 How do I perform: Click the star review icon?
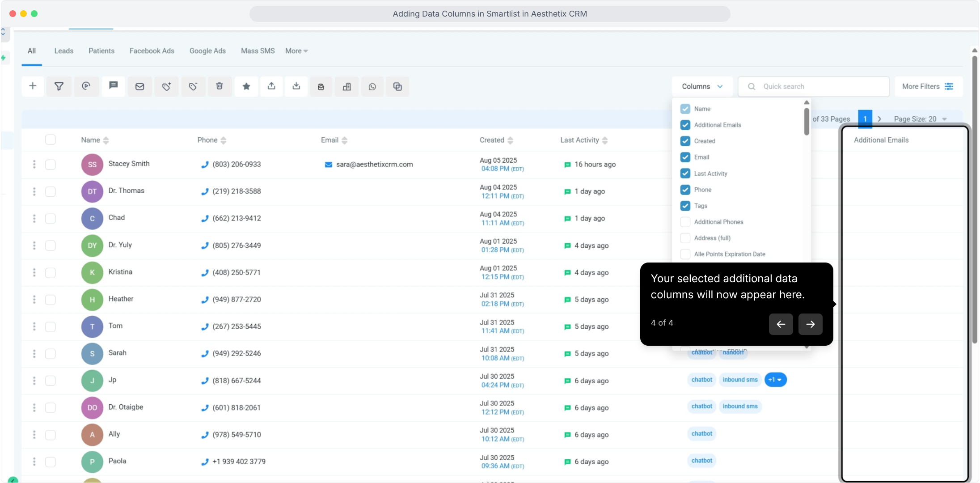pyautogui.click(x=246, y=86)
